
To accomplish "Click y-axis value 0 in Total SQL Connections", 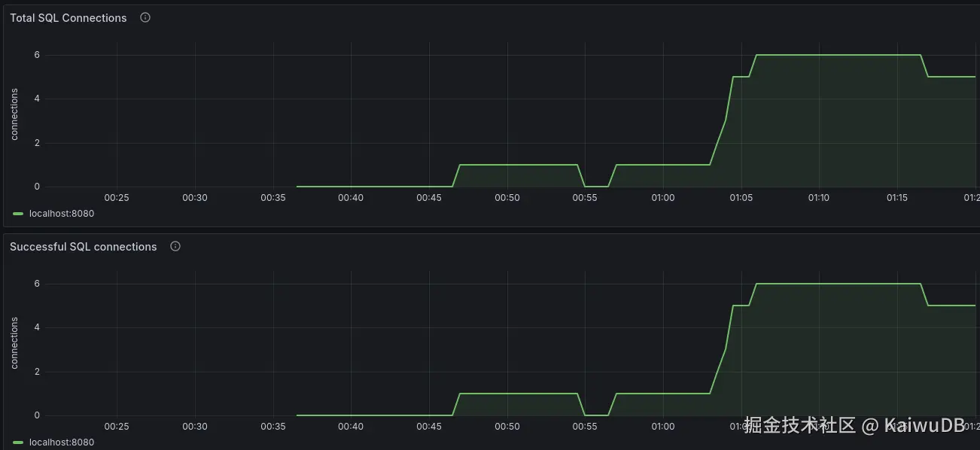I will [37, 187].
